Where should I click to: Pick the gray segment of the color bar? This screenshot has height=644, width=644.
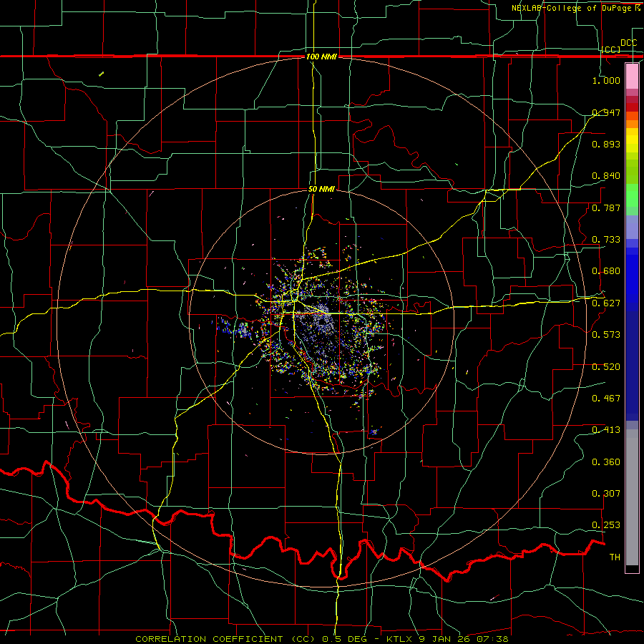(632, 497)
